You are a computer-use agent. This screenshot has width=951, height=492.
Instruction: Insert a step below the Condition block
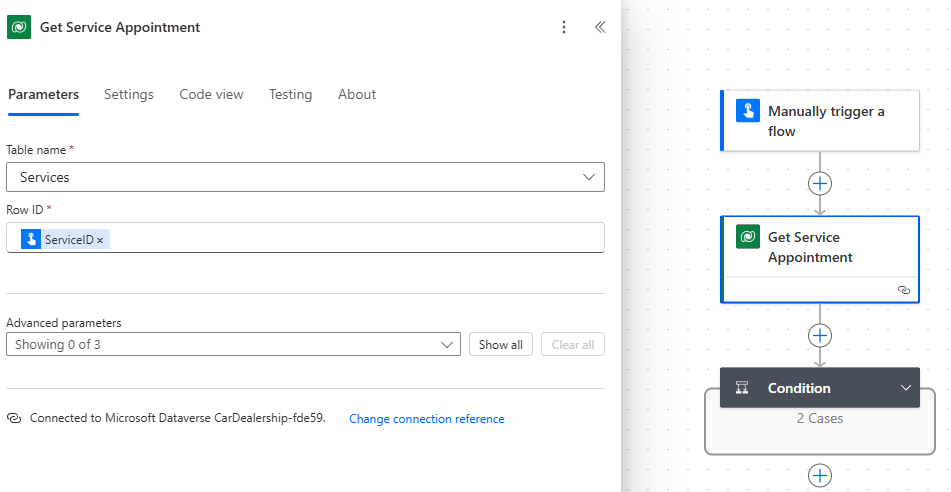point(820,476)
